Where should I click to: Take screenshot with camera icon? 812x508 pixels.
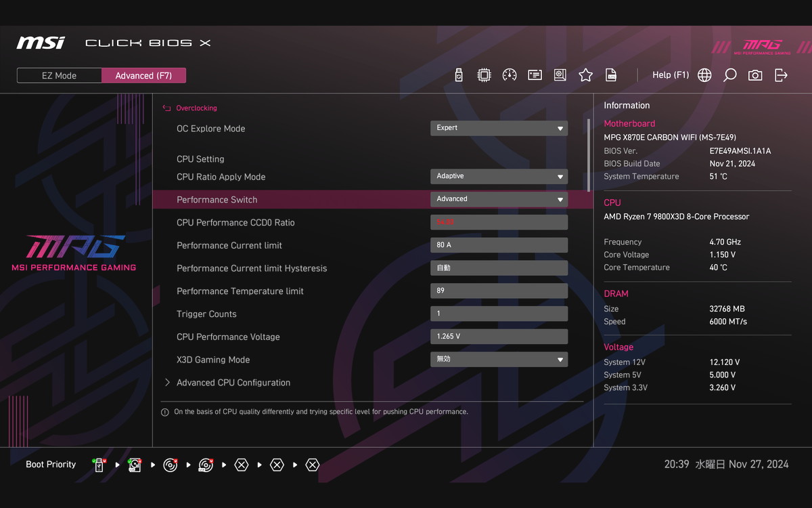pos(755,75)
